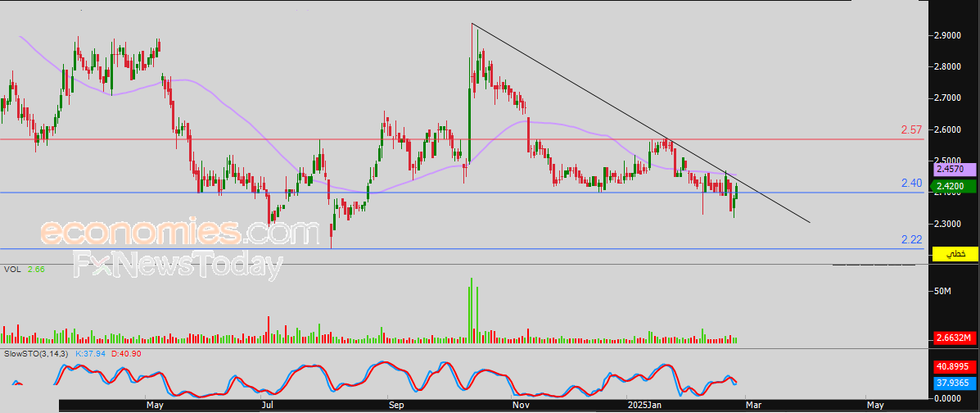
Task: Click the 2.22 support level label
Action: [x=911, y=239]
